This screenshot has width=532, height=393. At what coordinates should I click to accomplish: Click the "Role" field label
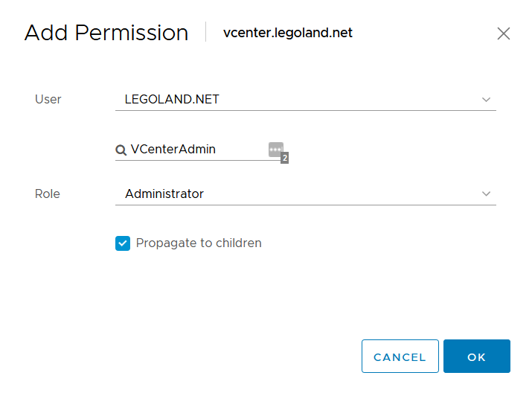click(48, 194)
